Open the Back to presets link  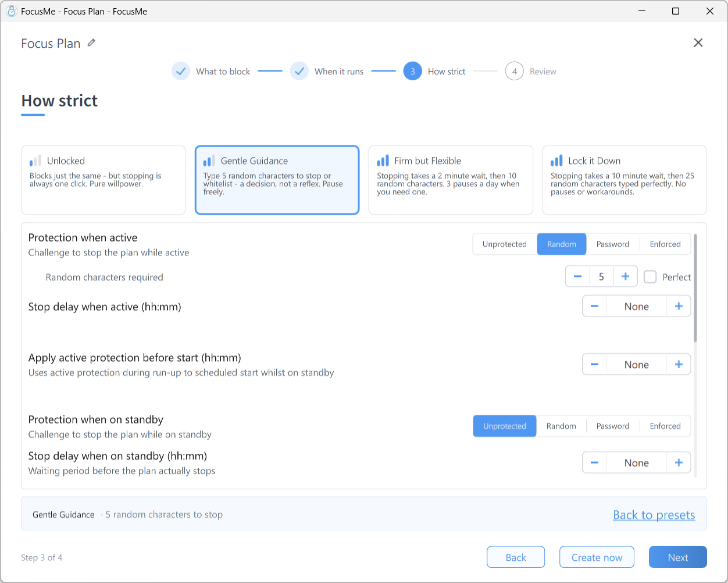coord(654,515)
